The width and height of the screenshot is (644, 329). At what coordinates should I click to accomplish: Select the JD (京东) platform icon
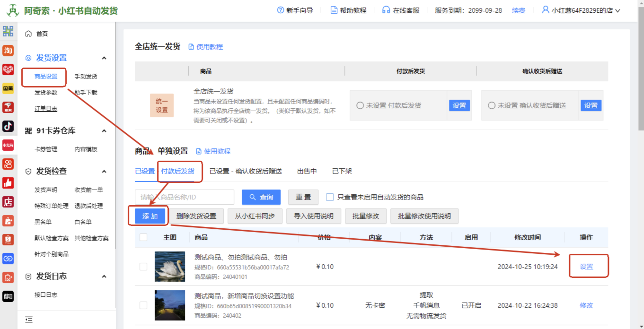[x=8, y=107]
